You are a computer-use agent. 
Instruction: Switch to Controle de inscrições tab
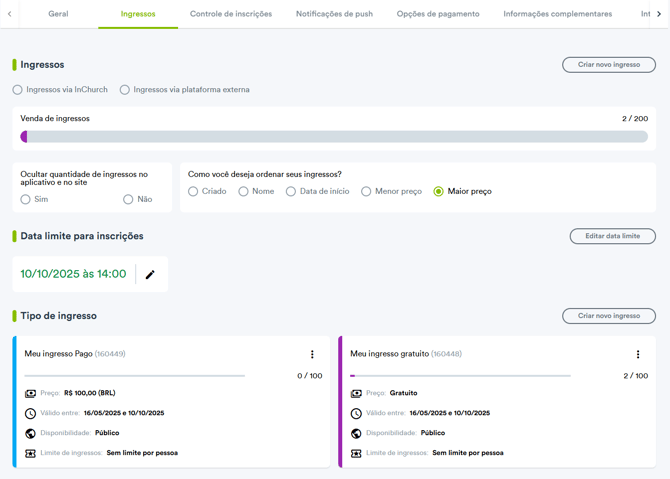pos(231,14)
